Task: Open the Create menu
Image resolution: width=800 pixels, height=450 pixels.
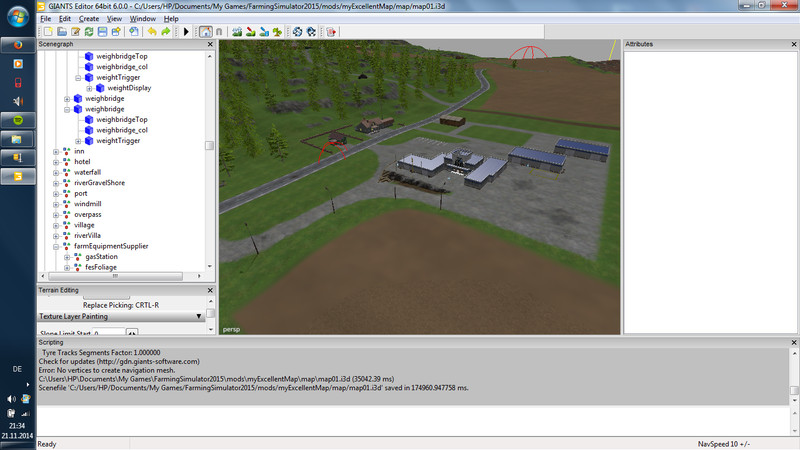Action: pos(89,18)
